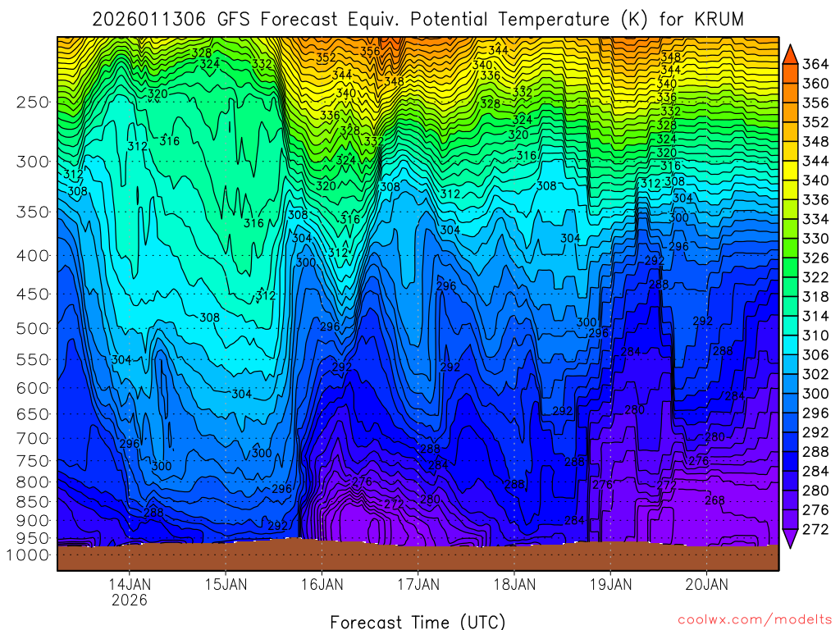Screen dimensions: 840x630
Task: Click the colorbar swatch between 296 and 300
Action: (x=790, y=403)
